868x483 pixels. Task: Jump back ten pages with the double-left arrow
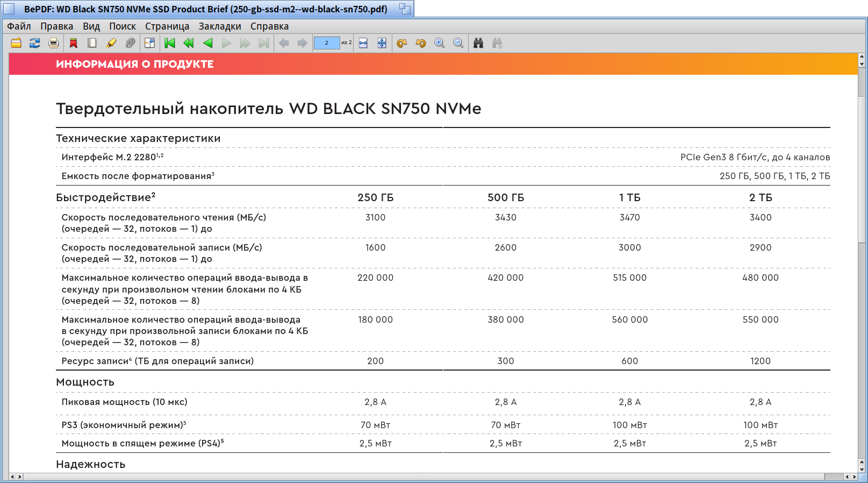click(x=189, y=43)
